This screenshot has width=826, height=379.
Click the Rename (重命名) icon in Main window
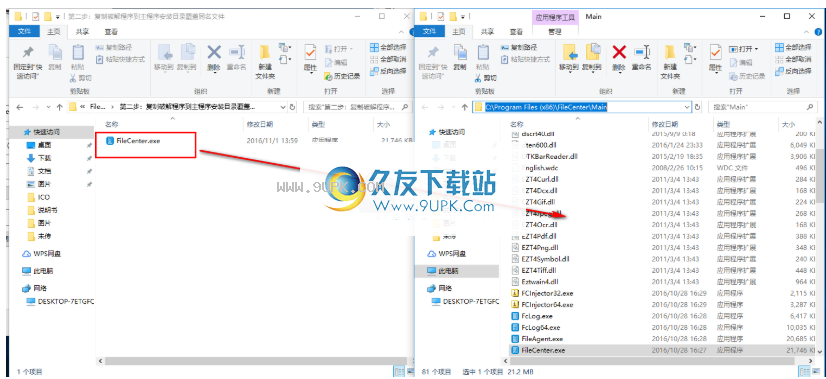[642, 53]
